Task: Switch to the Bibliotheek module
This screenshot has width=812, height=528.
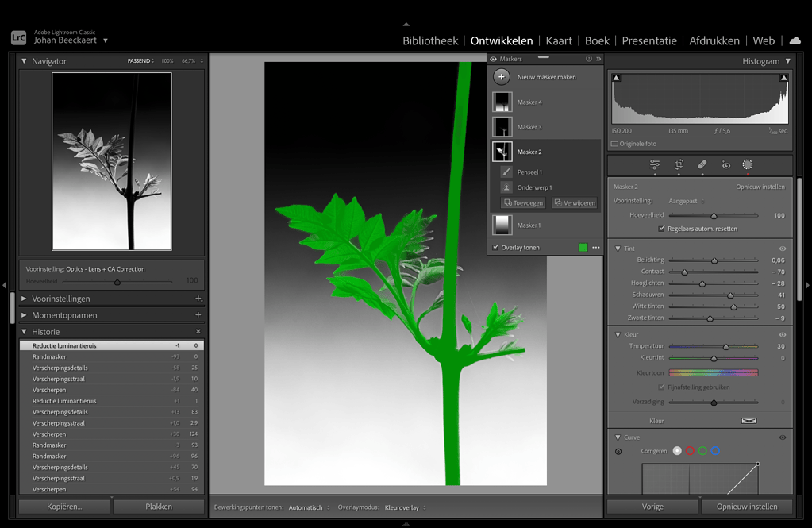Action: click(x=429, y=40)
